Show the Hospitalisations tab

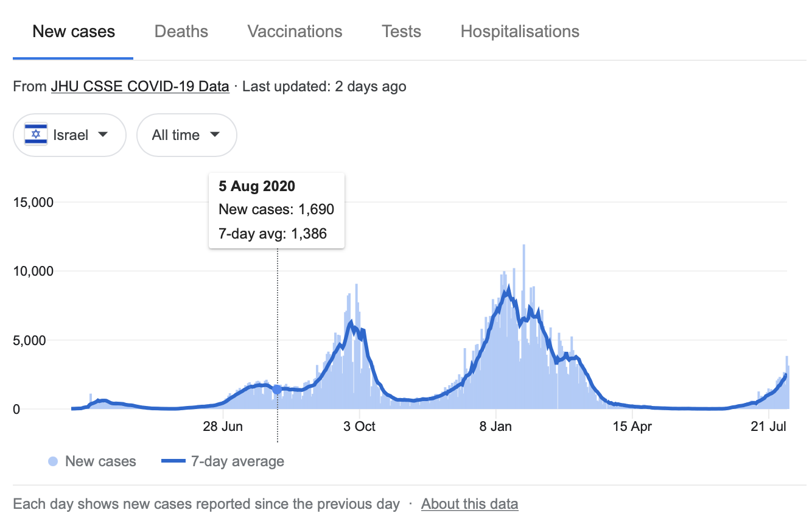coord(520,32)
